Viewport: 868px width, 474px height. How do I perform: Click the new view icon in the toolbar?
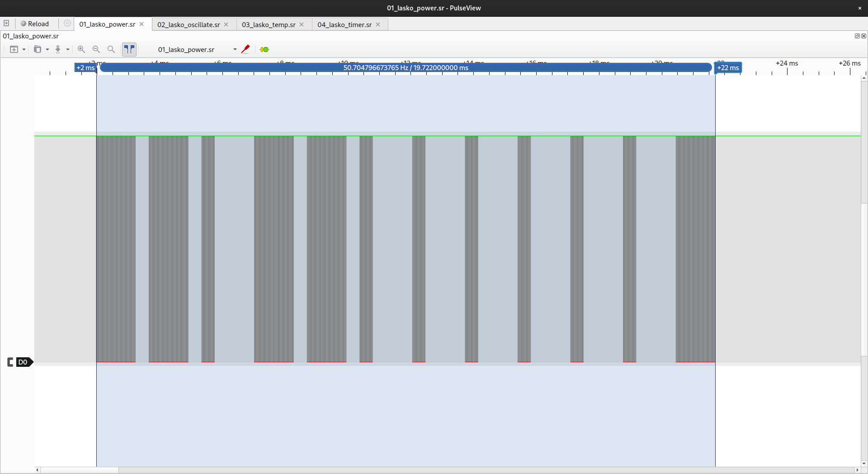[x=14, y=49]
